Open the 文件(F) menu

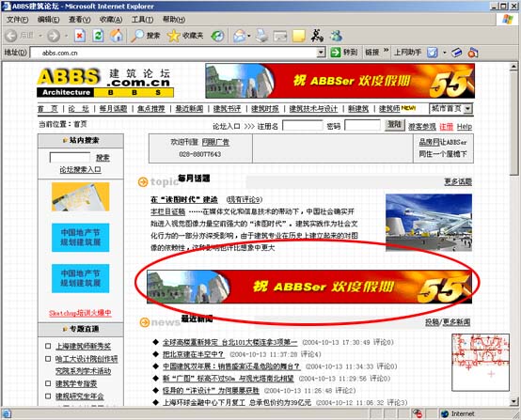click(x=17, y=20)
